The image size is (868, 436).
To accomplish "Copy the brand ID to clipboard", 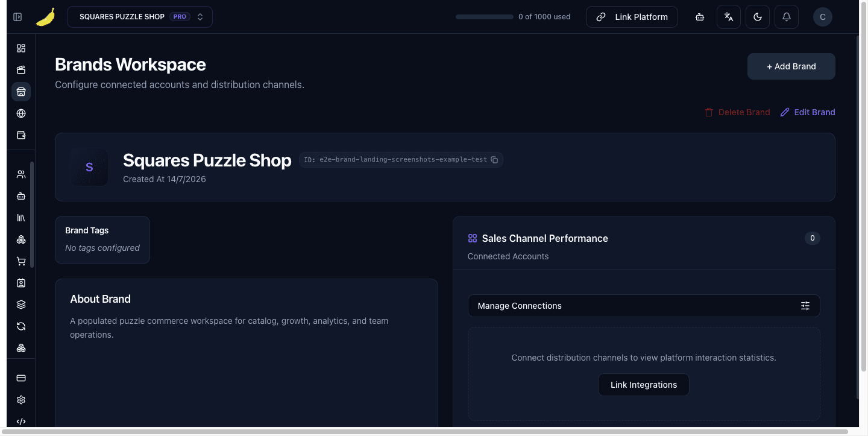I will tap(494, 160).
